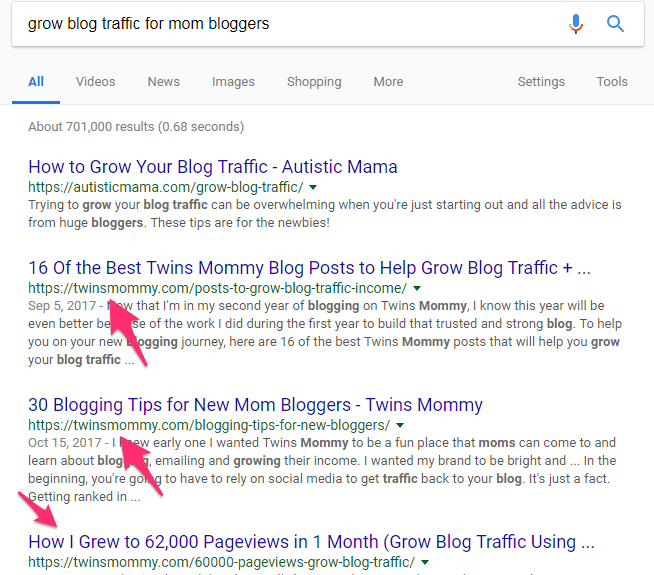Open the Images tab
Screen dimensions: 654x575
[x=233, y=82]
